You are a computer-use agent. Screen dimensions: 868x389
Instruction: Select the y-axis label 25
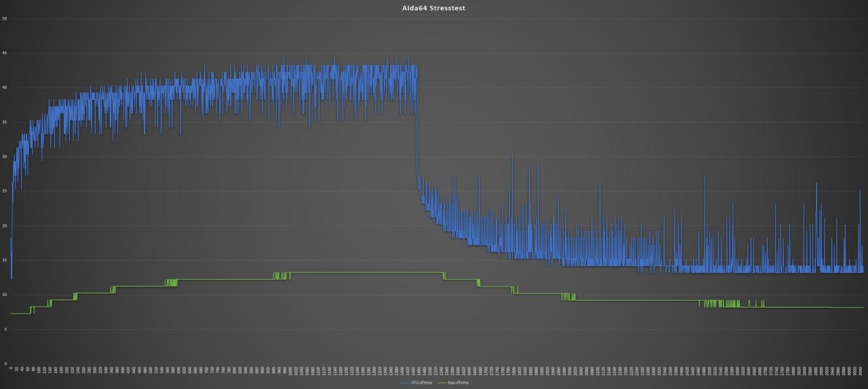click(x=5, y=191)
